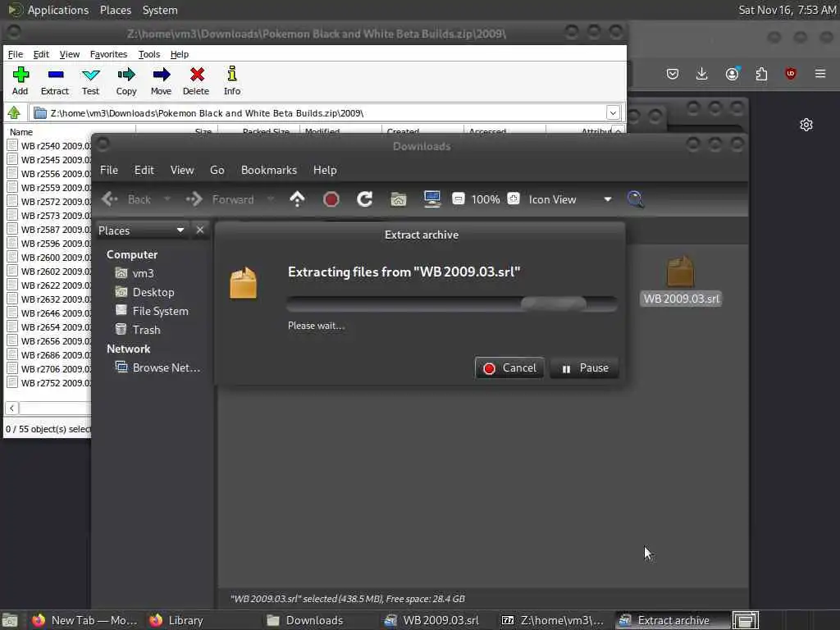Image resolution: width=840 pixels, height=630 pixels.
Task: Open Edit menu in Downloads file manager
Action: tap(144, 170)
